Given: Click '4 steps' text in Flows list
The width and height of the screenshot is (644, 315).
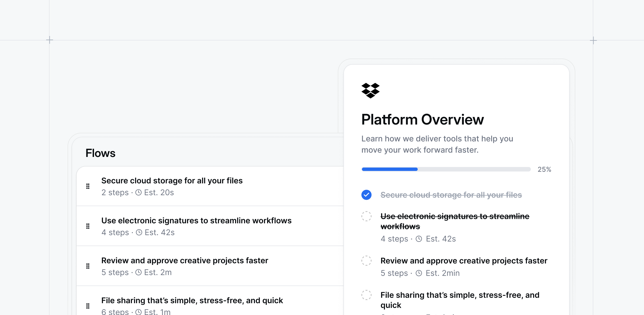Looking at the screenshot, I should pos(115,232).
